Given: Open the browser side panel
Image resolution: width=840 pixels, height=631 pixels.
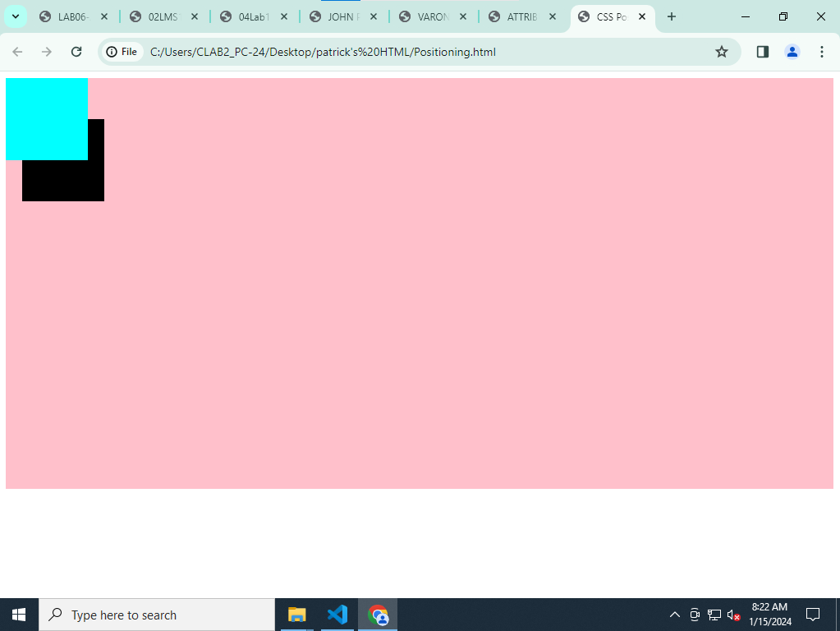Looking at the screenshot, I should point(763,52).
